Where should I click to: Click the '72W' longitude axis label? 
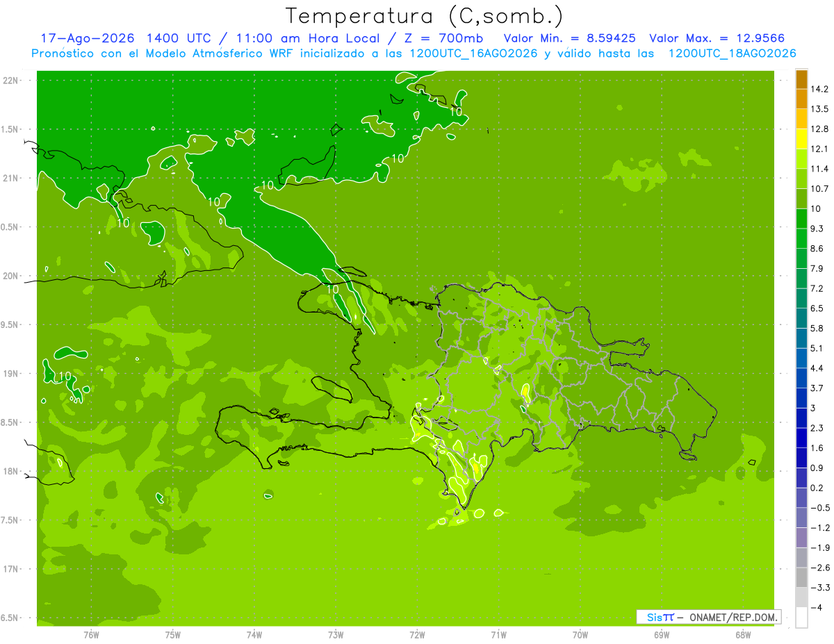[417, 635]
